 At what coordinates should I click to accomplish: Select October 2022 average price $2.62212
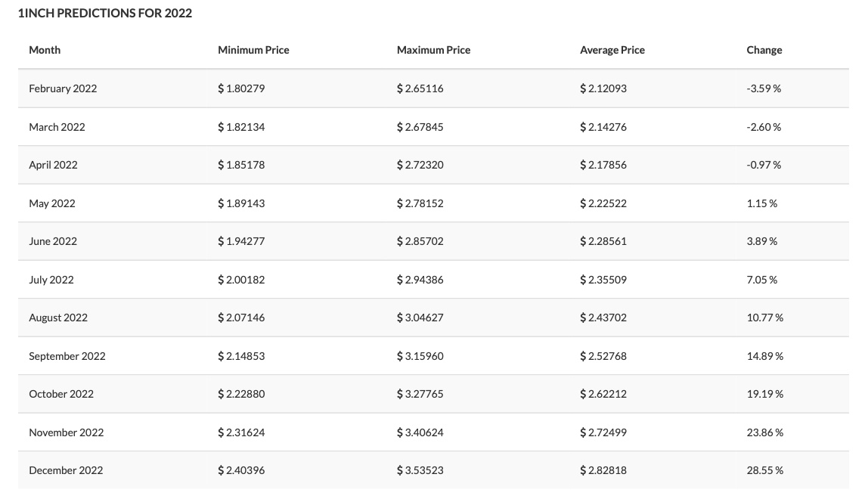click(603, 394)
